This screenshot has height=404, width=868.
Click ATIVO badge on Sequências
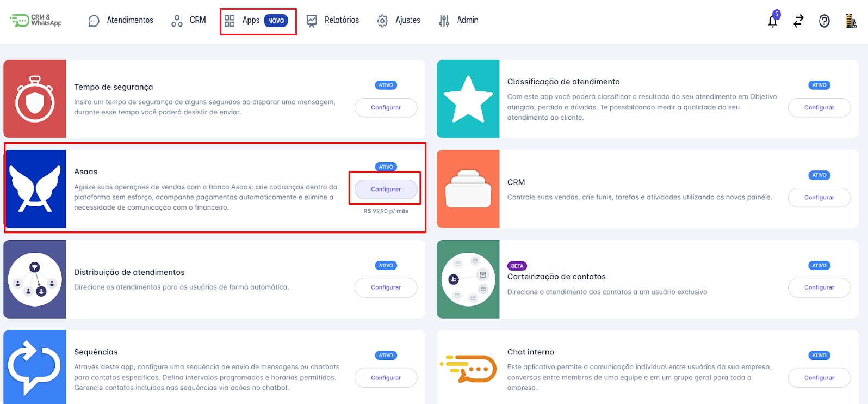(x=386, y=356)
